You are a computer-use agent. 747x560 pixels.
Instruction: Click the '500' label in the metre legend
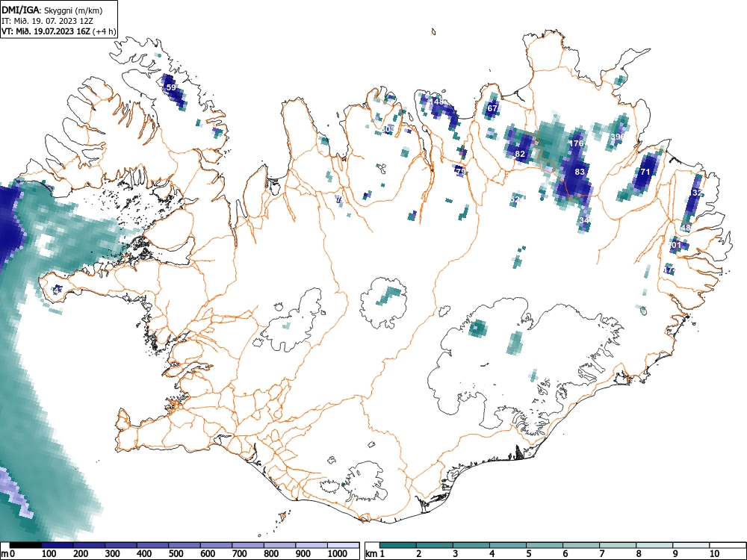[x=176, y=553]
